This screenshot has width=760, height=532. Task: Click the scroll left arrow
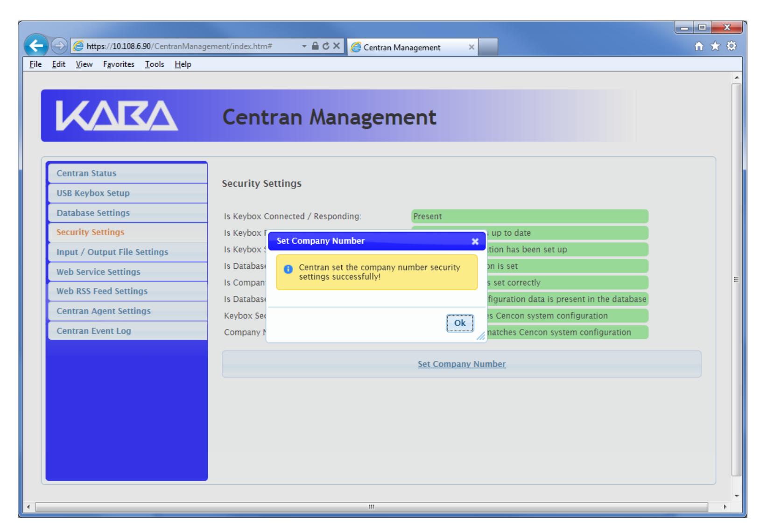(28, 507)
